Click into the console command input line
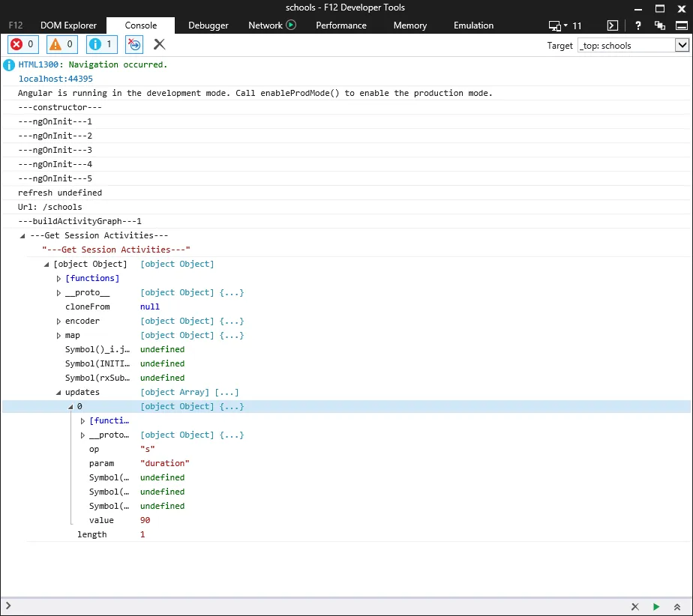693x616 pixels. point(300,606)
